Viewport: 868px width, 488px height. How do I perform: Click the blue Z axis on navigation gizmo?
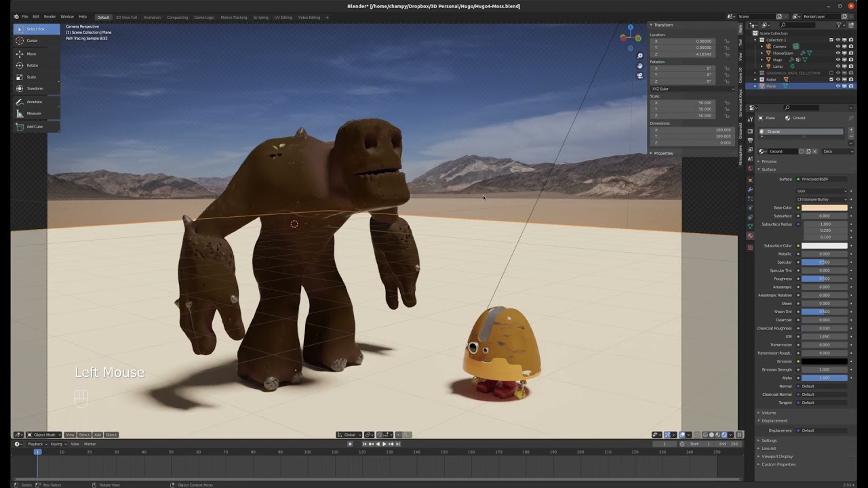coord(630,28)
